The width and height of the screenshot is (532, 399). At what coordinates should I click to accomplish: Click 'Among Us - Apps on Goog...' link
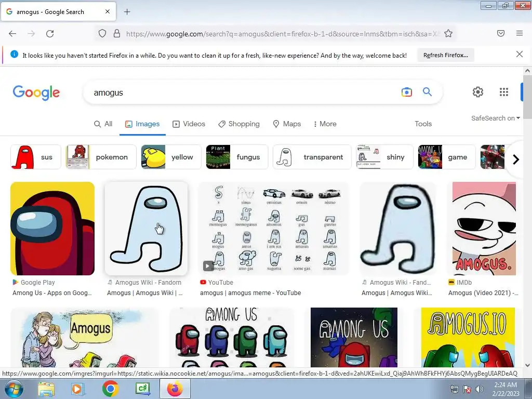(52, 293)
